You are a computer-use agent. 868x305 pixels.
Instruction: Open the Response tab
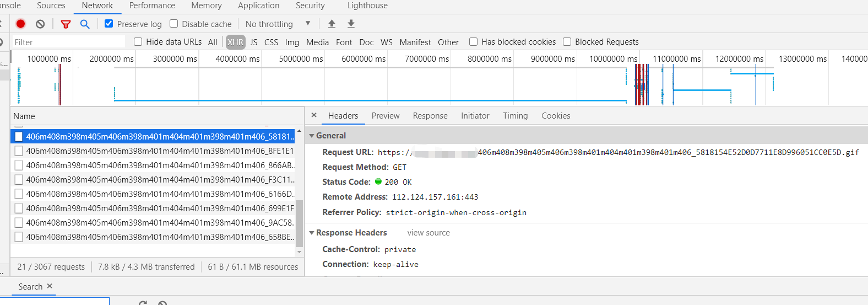430,116
